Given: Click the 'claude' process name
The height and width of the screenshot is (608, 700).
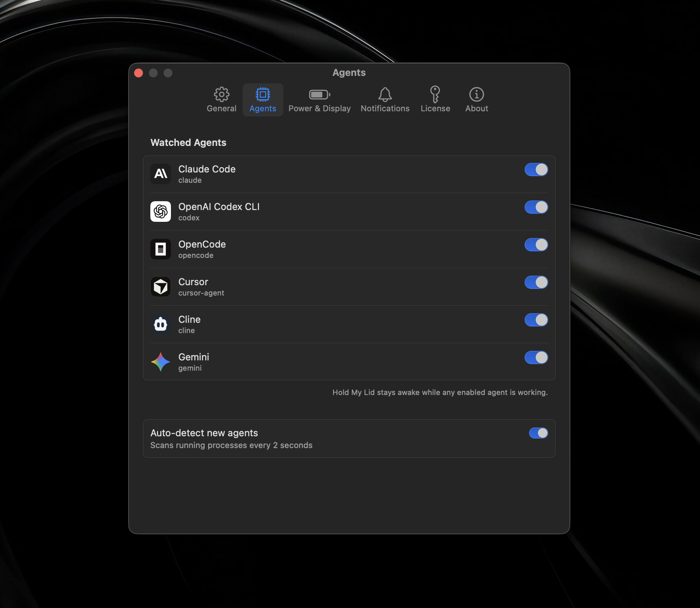Looking at the screenshot, I should [x=190, y=180].
